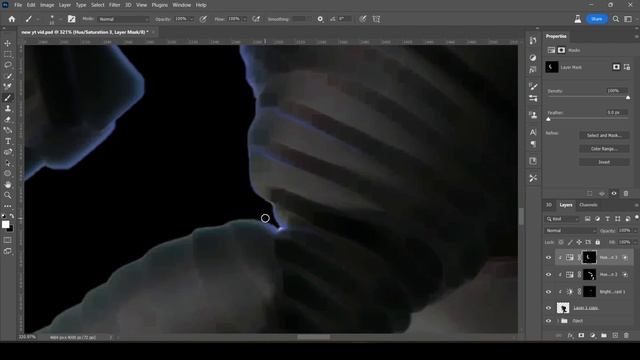Select the Zoom tool
Image resolution: width=640 pixels, height=360 pixels.
8,195
